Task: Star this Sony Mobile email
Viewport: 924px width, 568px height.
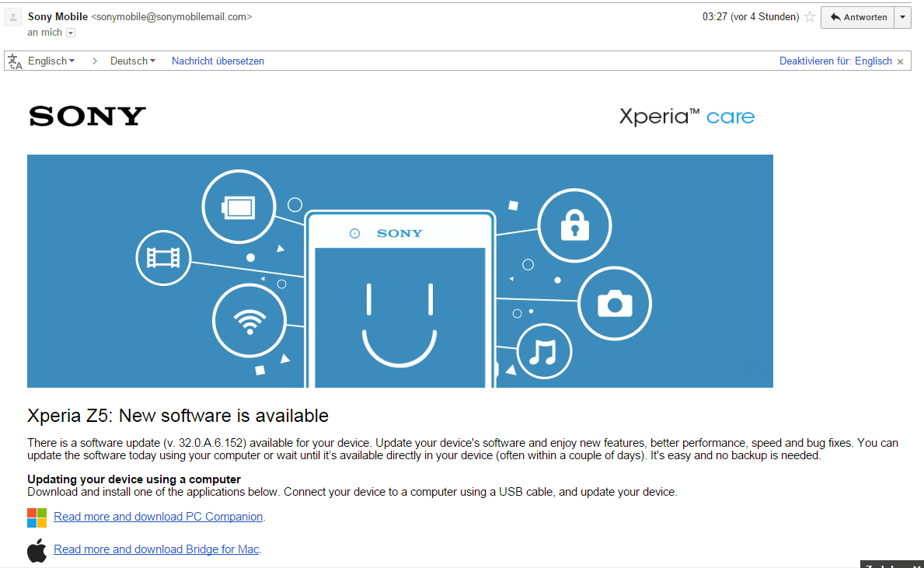Action: [810, 17]
